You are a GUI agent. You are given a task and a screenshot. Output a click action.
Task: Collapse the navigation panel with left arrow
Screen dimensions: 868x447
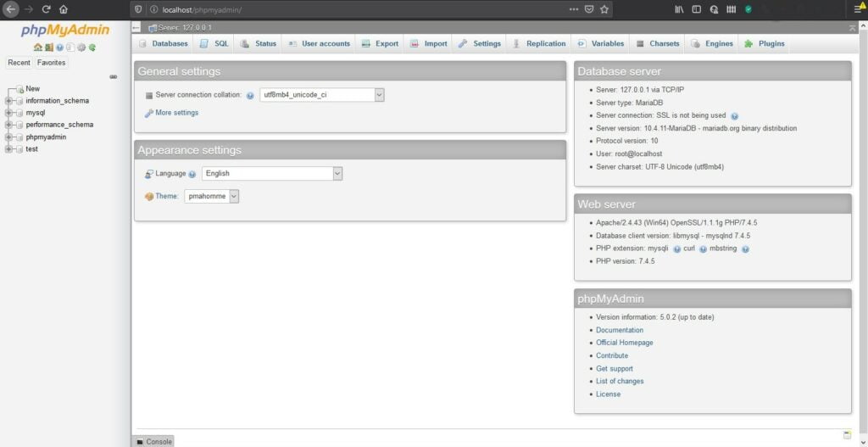click(136, 28)
